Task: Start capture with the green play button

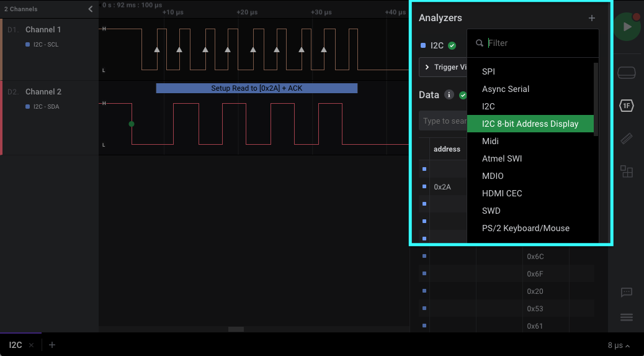Action: pyautogui.click(x=627, y=27)
